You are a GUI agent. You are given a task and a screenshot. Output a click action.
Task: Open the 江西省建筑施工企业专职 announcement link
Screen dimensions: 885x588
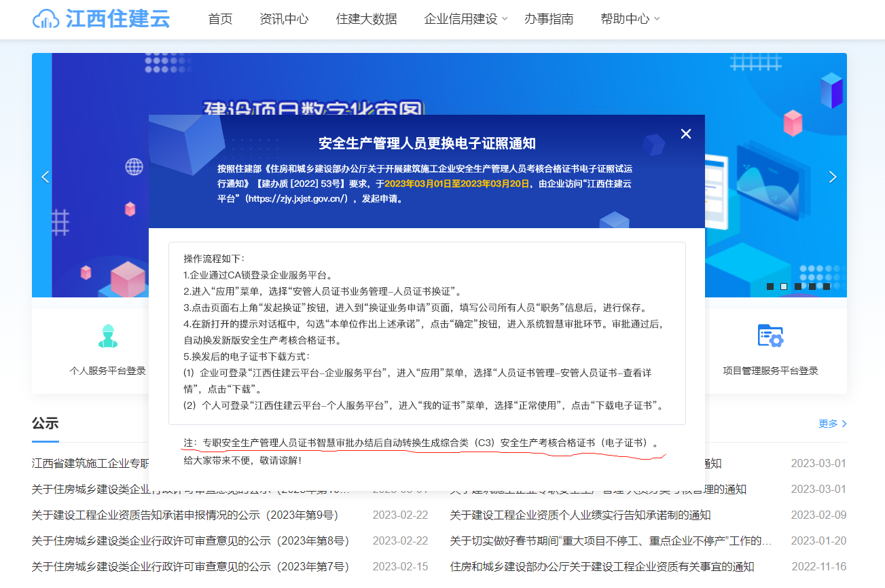90,464
